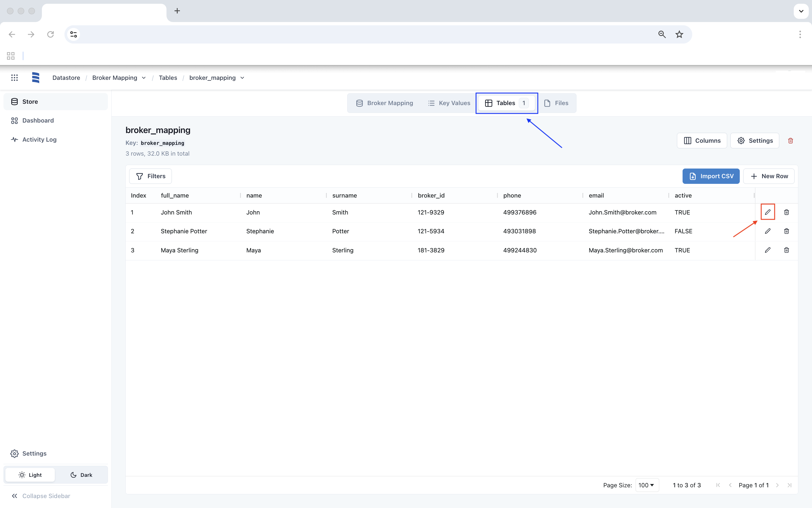Edit the Maya Sterling row
812x508 pixels.
click(767, 250)
